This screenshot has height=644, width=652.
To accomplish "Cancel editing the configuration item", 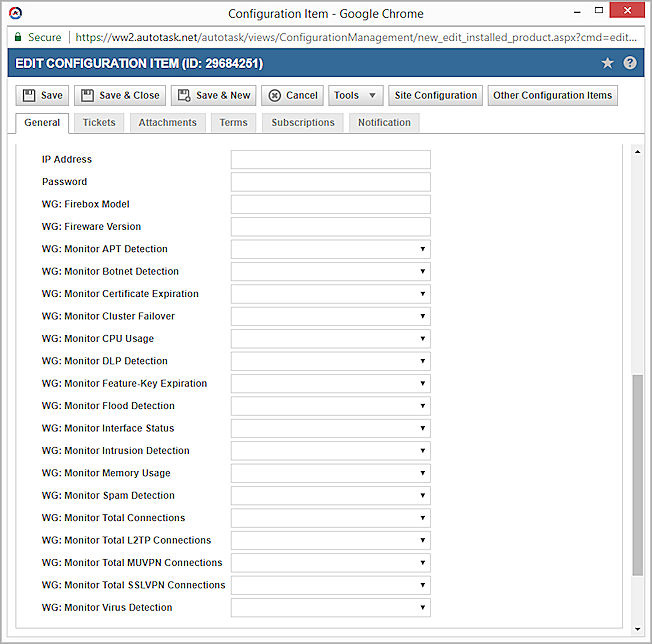I will [292, 96].
